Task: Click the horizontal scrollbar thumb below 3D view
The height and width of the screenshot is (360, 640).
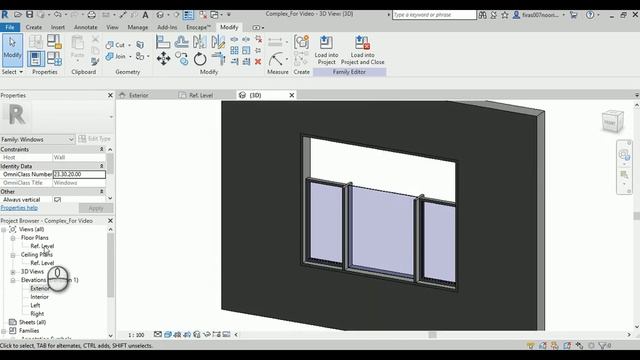Action: [x=433, y=335]
